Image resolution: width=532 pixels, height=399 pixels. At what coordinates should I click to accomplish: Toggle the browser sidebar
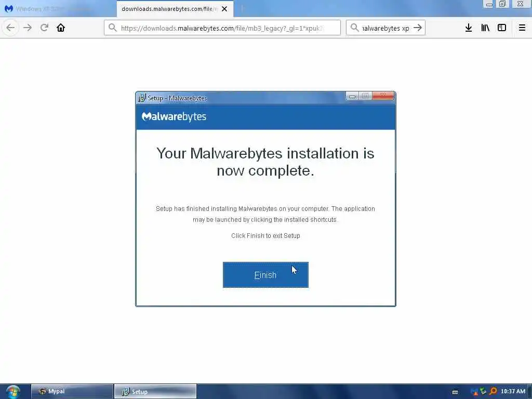pos(502,28)
